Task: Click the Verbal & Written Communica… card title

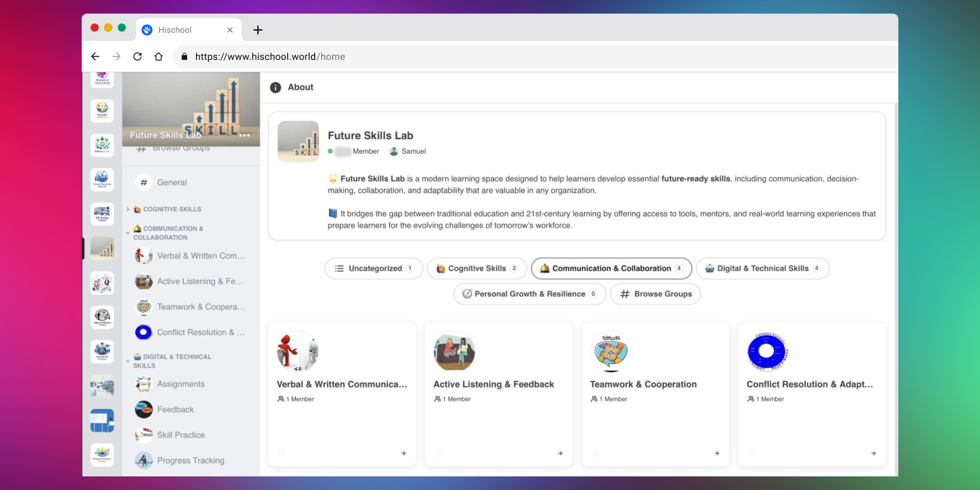Action: 342,385
